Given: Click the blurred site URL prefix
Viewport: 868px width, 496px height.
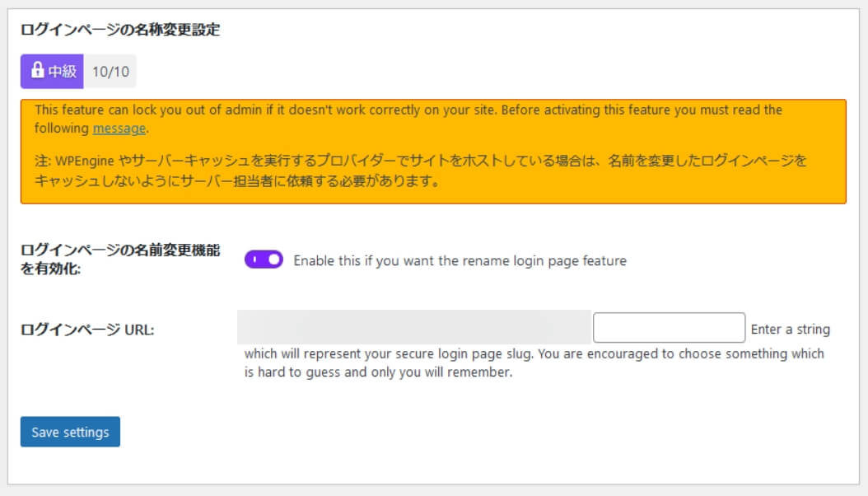Looking at the screenshot, I should [413, 327].
